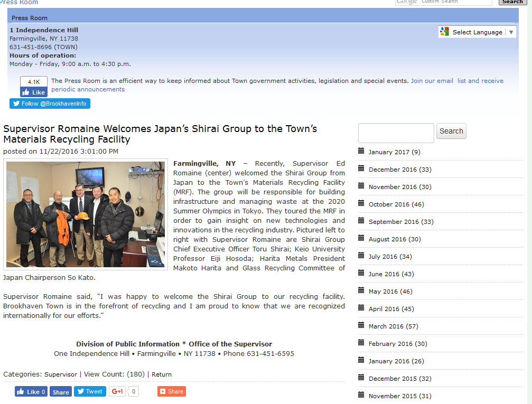Viewport: 532px width, 404px height.
Task: Open the December 2015 (32) archive
Action: (400, 379)
